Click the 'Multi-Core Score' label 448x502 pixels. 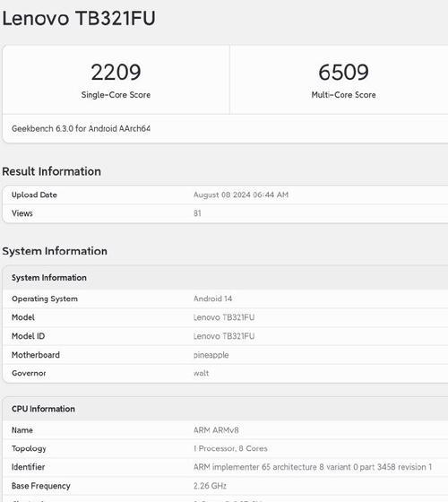[x=344, y=95]
